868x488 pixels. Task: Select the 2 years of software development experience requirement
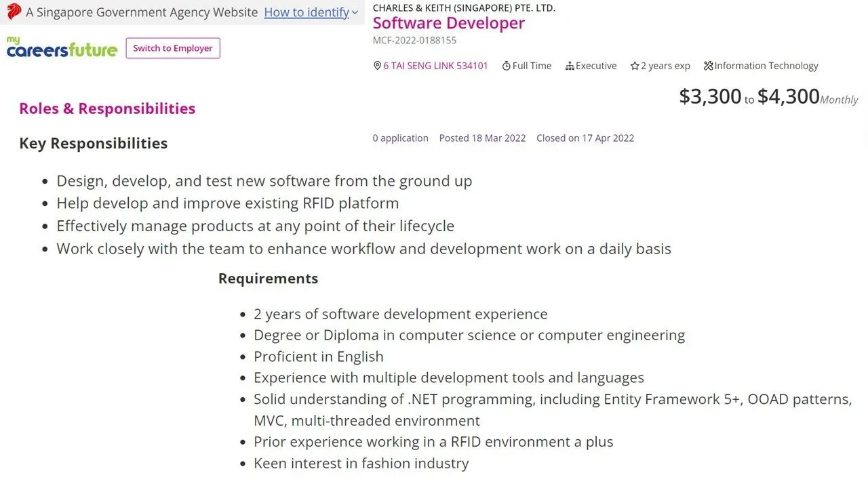tap(401, 314)
